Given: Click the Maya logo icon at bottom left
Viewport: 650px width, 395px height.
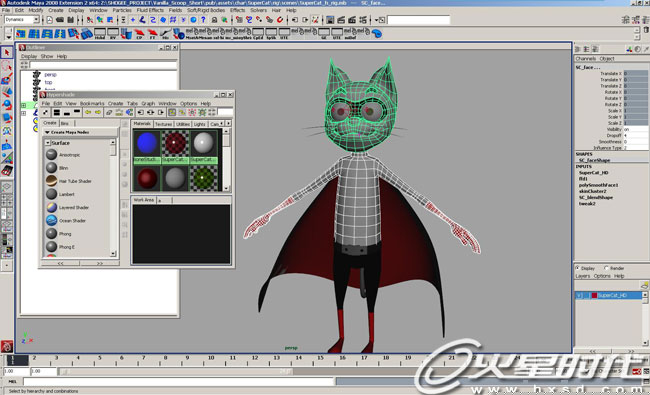Looking at the screenshot, I should (7, 346).
